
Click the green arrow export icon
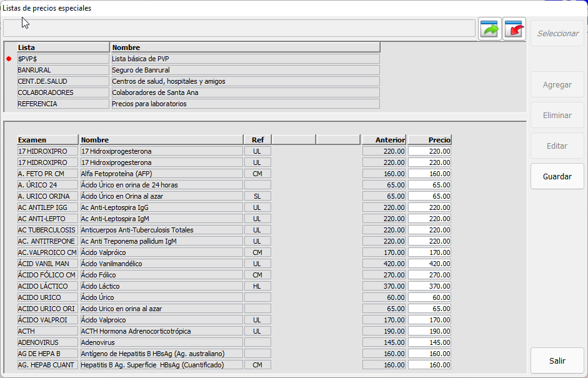coord(490,29)
